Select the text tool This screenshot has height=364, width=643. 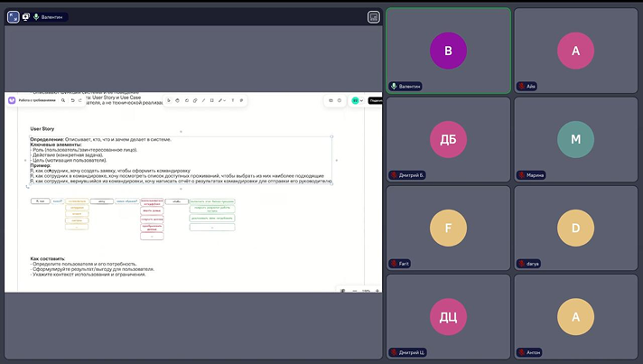point(233,100)
